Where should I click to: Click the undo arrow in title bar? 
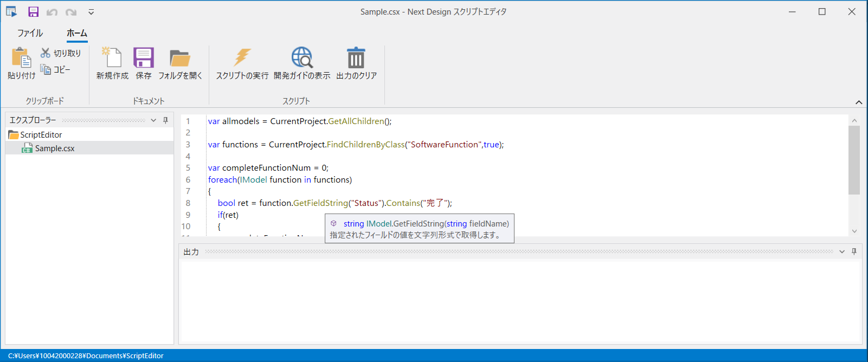[52, 12]
